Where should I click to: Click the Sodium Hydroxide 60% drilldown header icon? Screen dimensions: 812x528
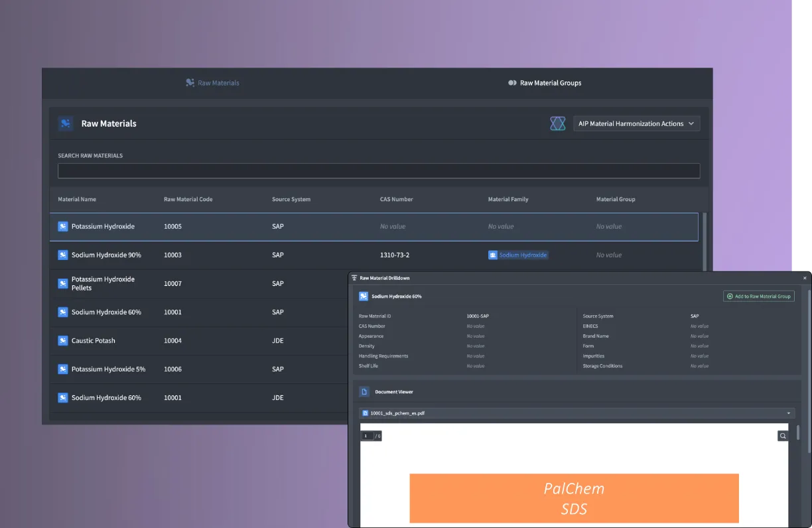pyautogui.click(x=364, y=297)
